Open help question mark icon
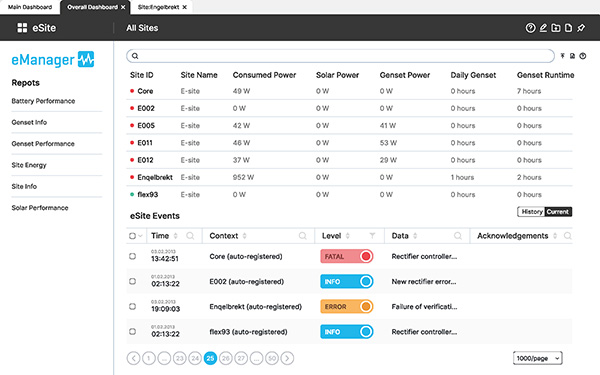 pyautogui.click(x=530, y=28)
